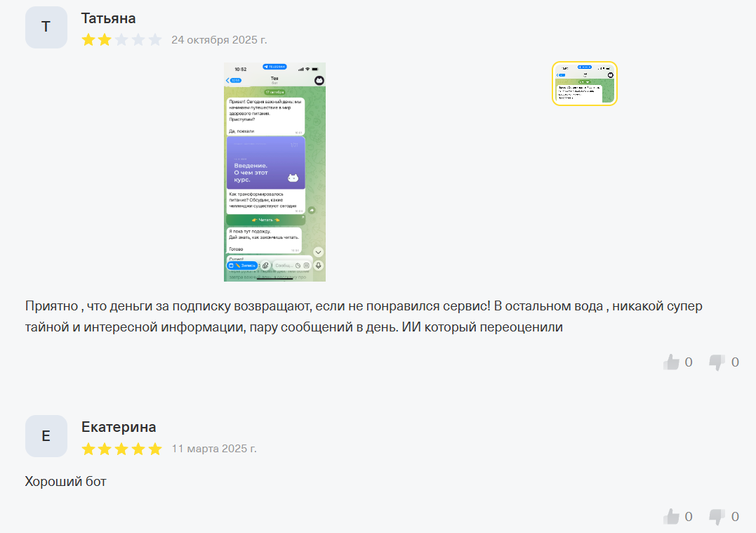
Task: Dislike Татьяна's review with thumbs-down
Action: coord(717,362)
